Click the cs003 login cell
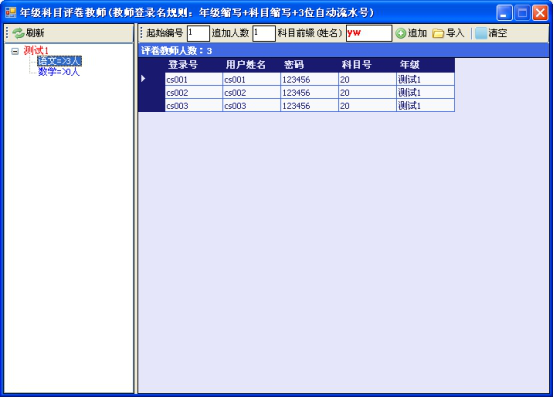The width and height of the screenshot is (554, 398). coord(194,106)
